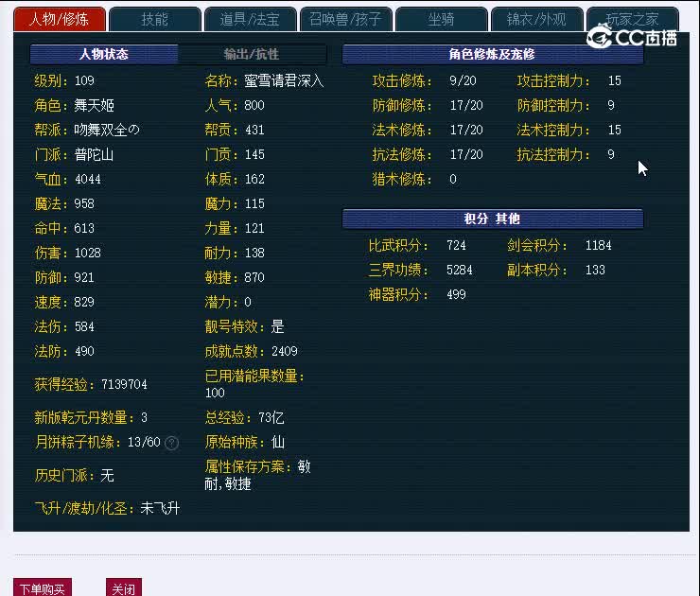
Task: Click the 级别 value 109
Action: tap(84, 80)
